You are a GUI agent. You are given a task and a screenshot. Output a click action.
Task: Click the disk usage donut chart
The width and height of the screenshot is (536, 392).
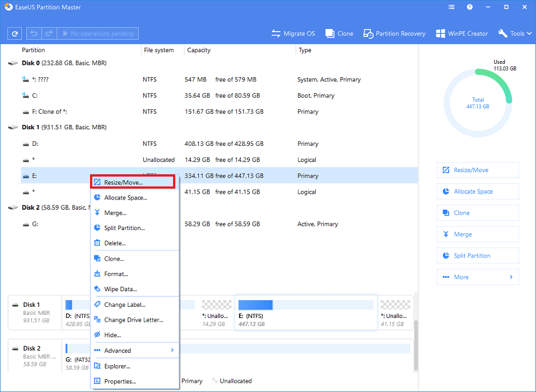478,103
